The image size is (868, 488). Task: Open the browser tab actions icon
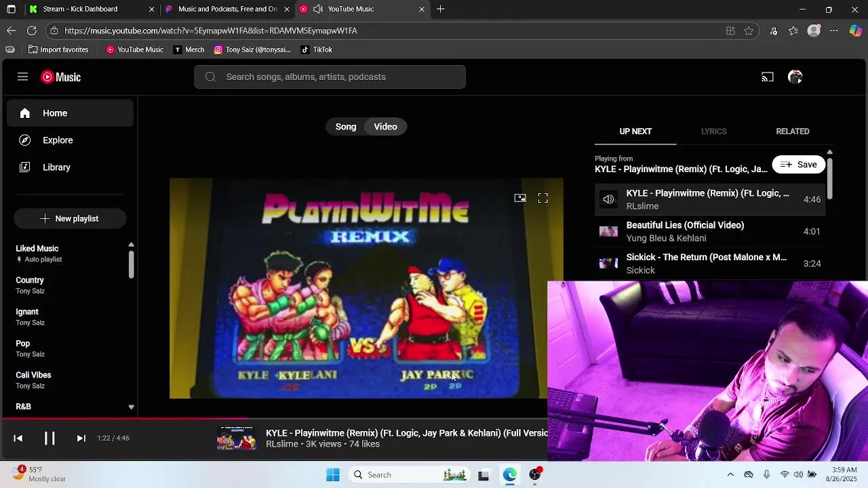[12, 9]
